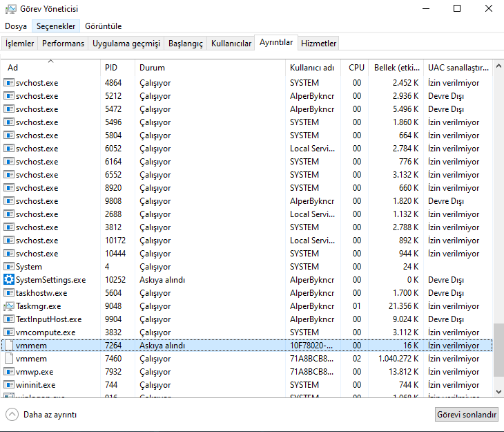The image size is (504, 432).
Task: Click the vertical scrollbar thumb
Action: [x=498, y=350]
